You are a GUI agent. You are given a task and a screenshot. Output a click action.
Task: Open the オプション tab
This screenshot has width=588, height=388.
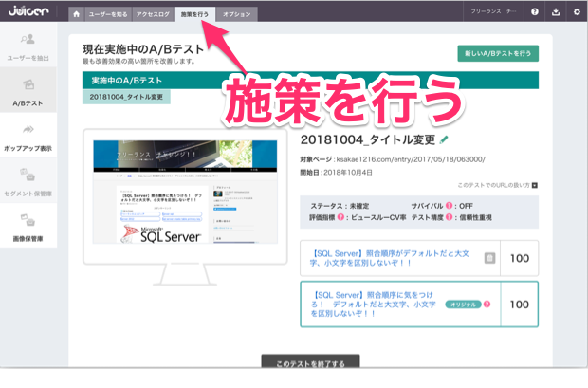click(237, 14)
